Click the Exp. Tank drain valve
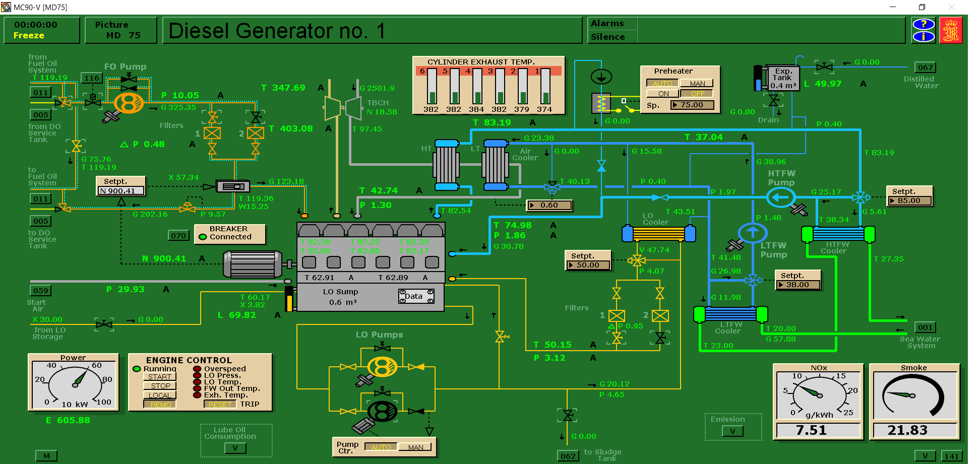This screenshot has height=464, width=980. (773, 100)
